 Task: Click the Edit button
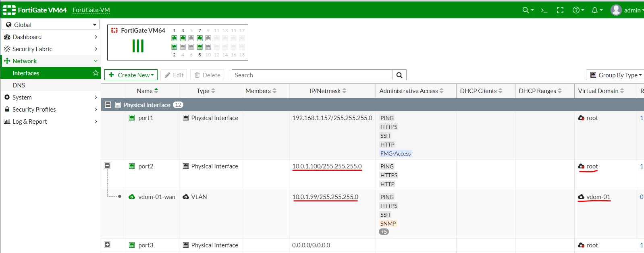[x=174, y=75]
